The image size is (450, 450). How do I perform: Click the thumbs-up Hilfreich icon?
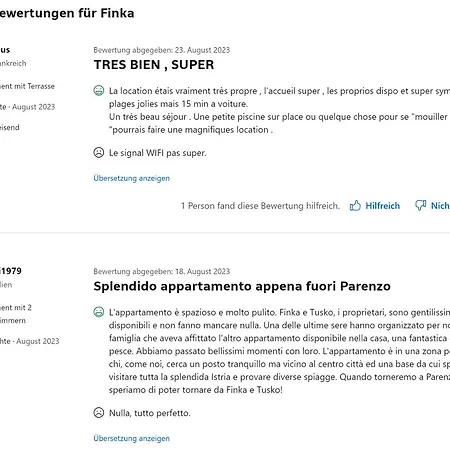tap(355, 206)
